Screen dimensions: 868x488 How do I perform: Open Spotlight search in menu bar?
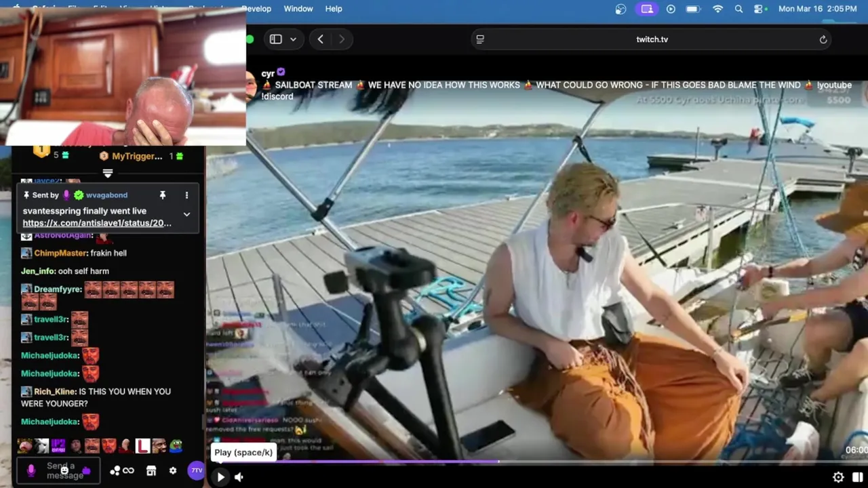[738, 9]
